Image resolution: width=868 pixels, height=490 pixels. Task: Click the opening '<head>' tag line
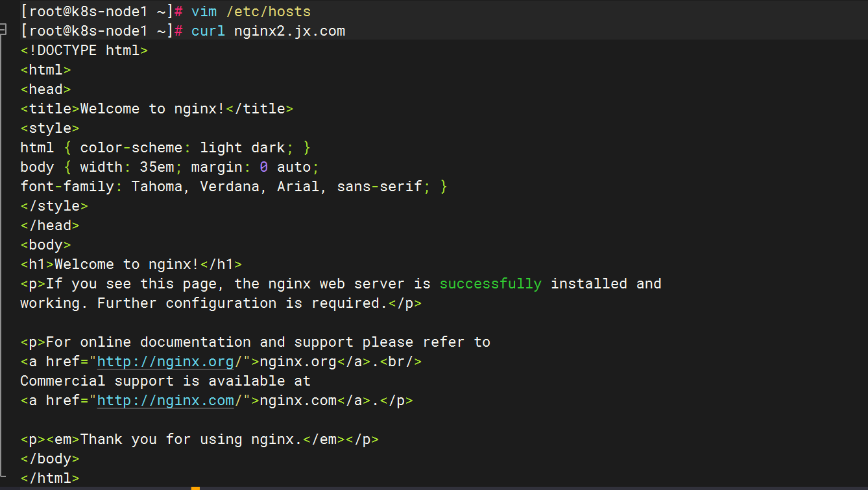tap(45, 89)
